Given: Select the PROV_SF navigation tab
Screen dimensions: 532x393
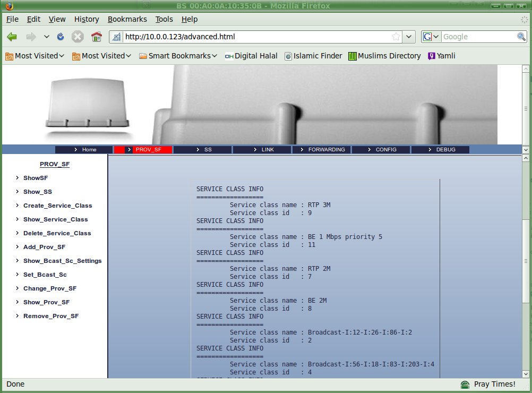Looking at the screenshot, I should click(143, 150).
